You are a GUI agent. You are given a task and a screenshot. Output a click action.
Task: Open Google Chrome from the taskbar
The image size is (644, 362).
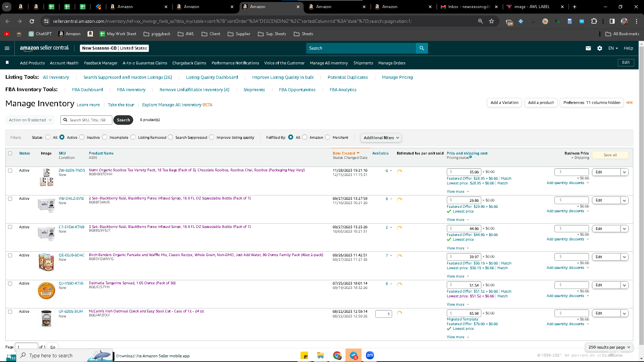(x=337, y=355)
